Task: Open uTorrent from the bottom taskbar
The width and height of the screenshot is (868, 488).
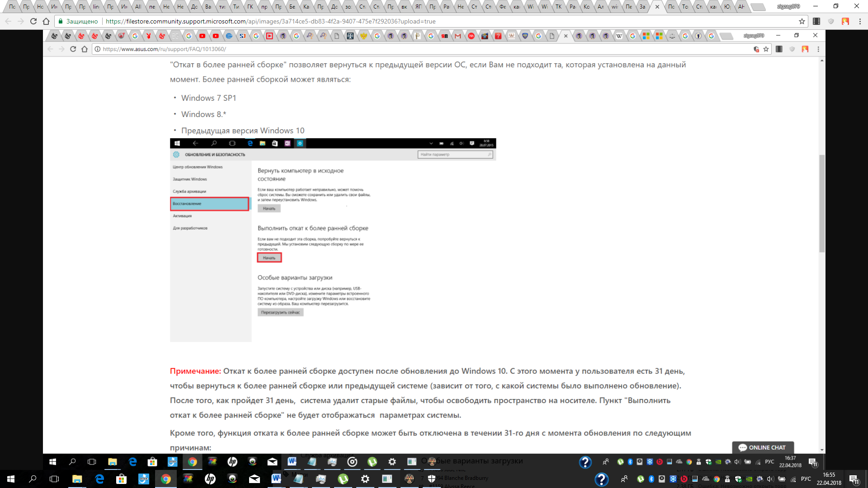Action: coord(343,479)
